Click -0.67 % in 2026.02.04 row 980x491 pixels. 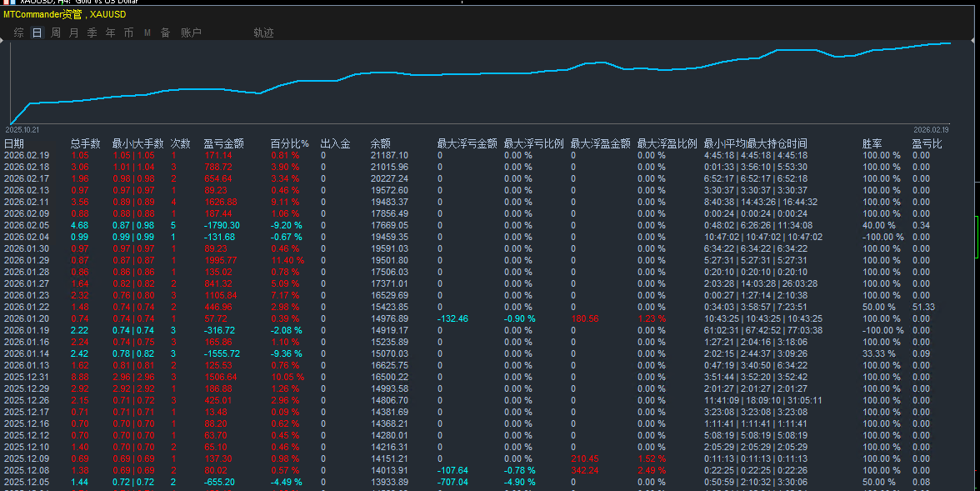tap(287, 237)
